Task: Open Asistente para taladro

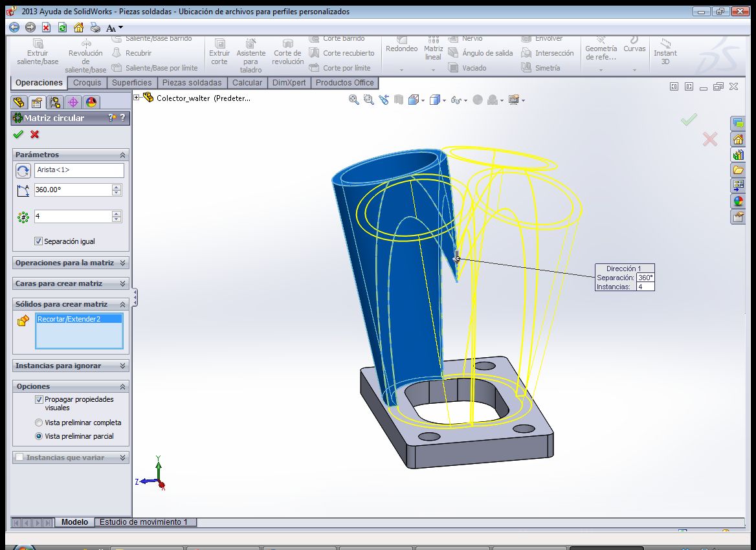Action: (250, 56)
